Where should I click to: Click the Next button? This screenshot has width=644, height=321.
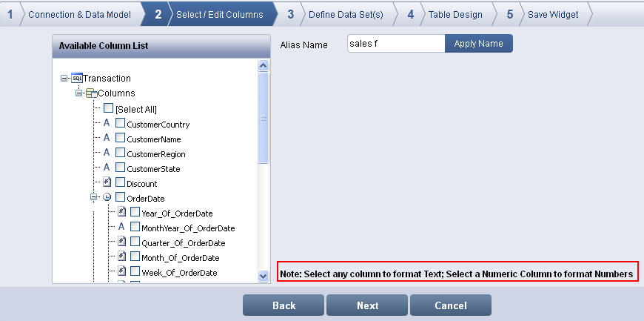[367, 305]
